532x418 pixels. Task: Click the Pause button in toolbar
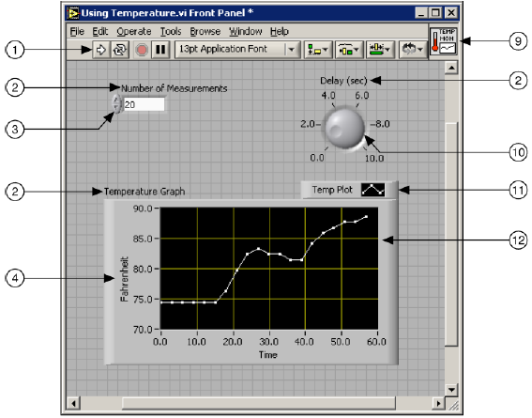[160, 50]
